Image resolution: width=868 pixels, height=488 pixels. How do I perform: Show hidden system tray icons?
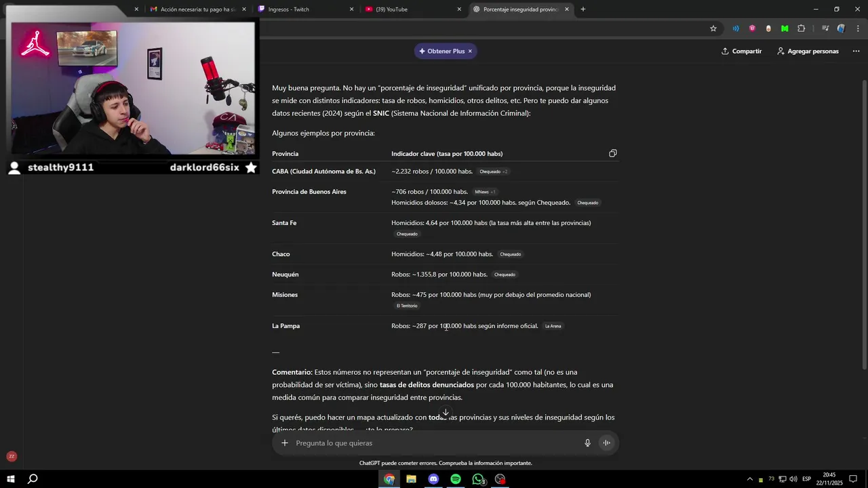pos(749,479)
